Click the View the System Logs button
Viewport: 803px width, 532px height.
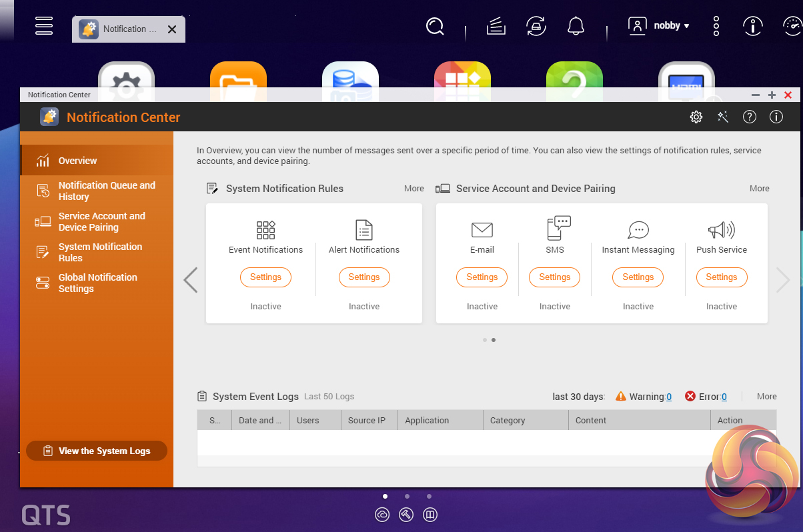[x=97, y=451]
